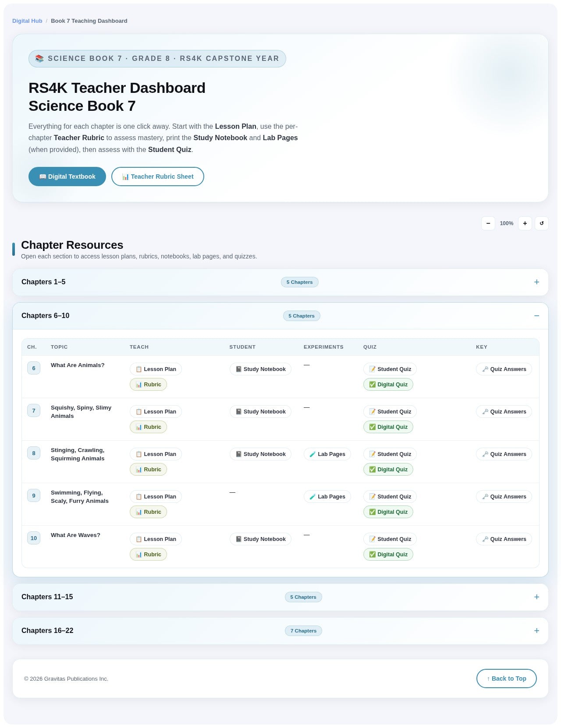Viewport: 561px width, 728px height.
Task: View chapter 8 Quiz Answers
Action: tap(504, 454)
